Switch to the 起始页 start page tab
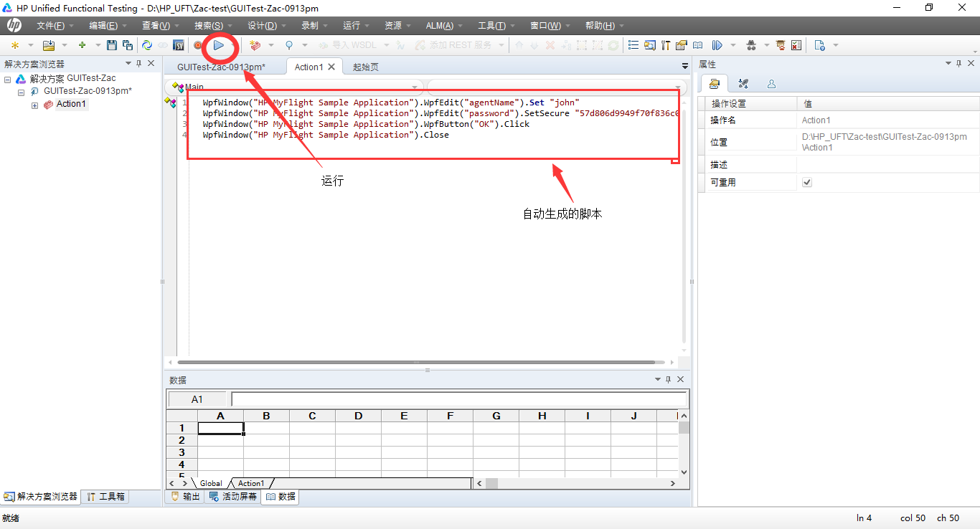This screenshot has height=529, width=980. 366,67
